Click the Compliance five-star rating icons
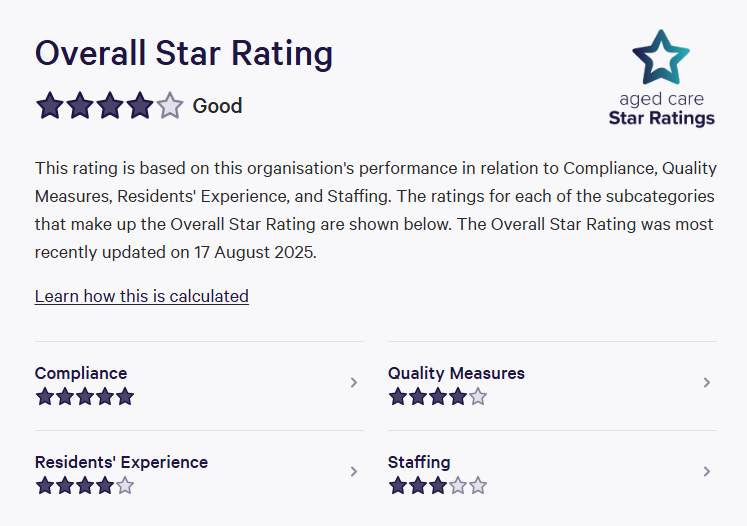This screenshot has height=526, width=747. click(x=84, y=397)
